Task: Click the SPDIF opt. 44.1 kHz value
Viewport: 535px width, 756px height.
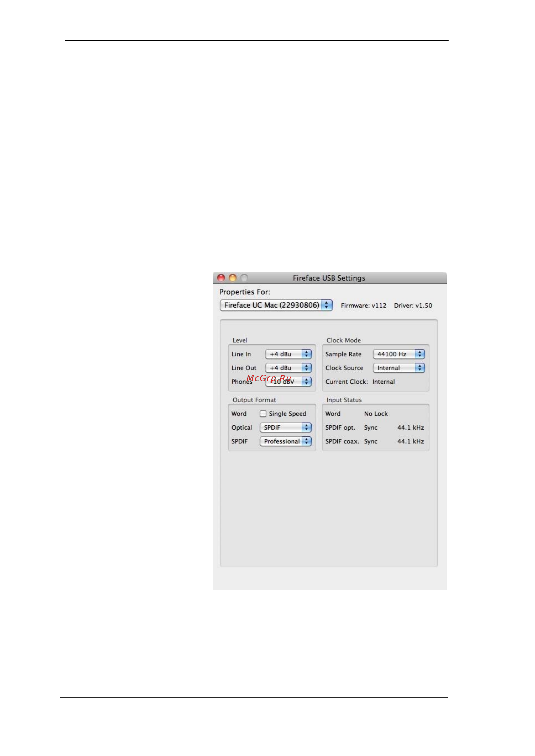Action: pyautogui.click(x=411, y=427)
